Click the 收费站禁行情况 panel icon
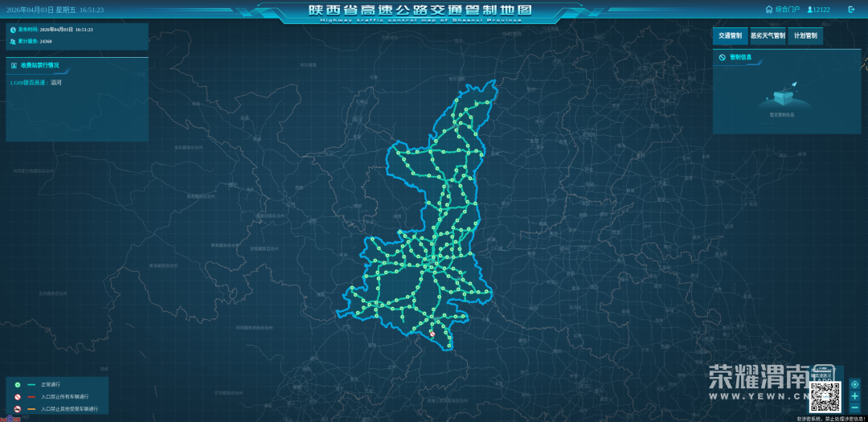 click(14, 65)
